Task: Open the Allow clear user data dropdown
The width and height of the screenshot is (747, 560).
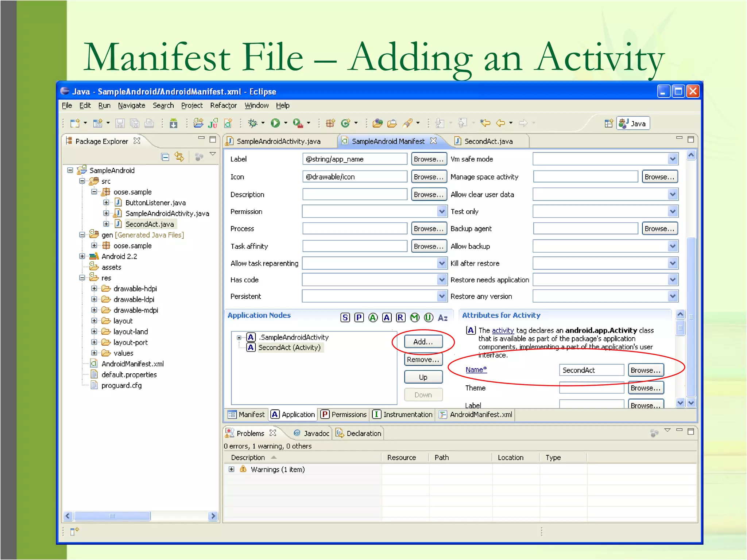Action: click(x=673, y=194)
